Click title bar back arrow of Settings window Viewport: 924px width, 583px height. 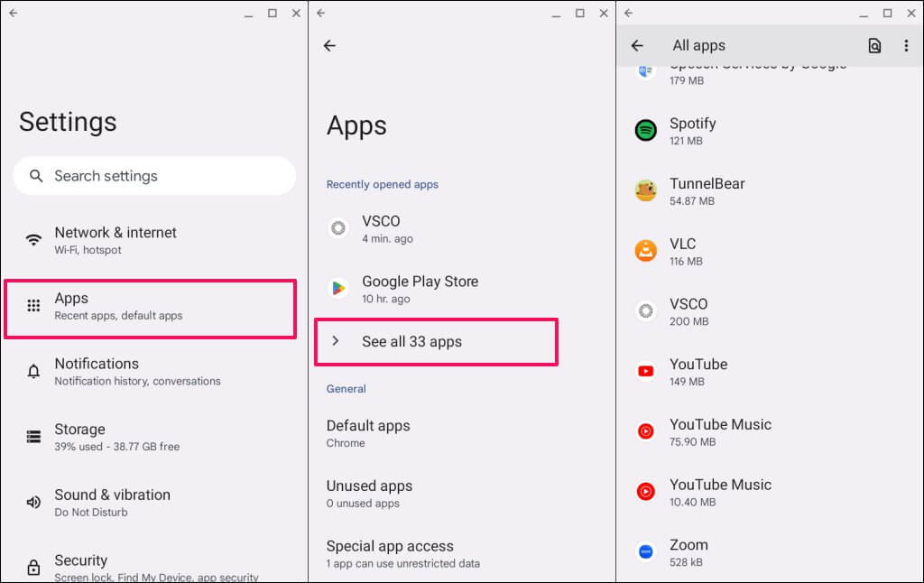[x=14, y=13]
